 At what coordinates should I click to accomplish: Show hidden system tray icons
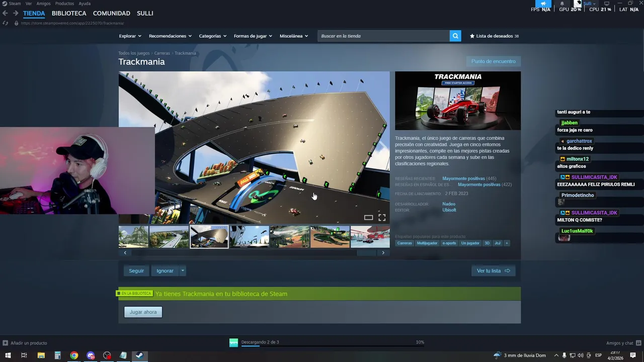point(556,355)
